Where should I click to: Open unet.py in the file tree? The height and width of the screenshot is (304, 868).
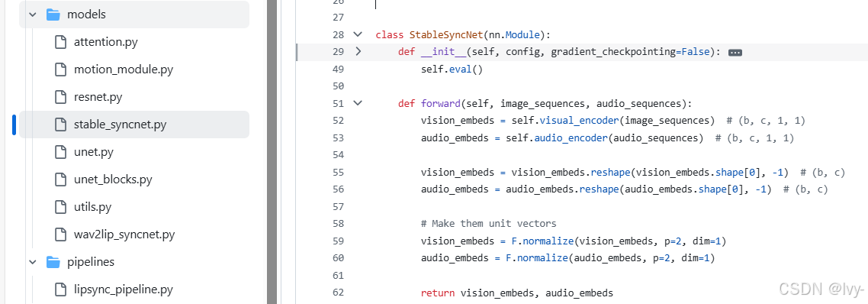click(94, 152)
